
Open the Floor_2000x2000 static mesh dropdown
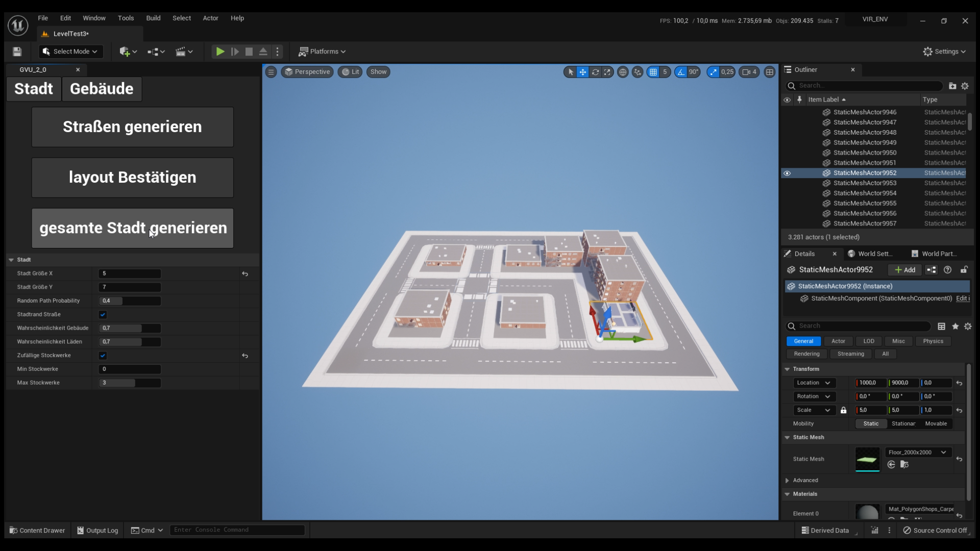pyautogui.click(x=918, y=453)
